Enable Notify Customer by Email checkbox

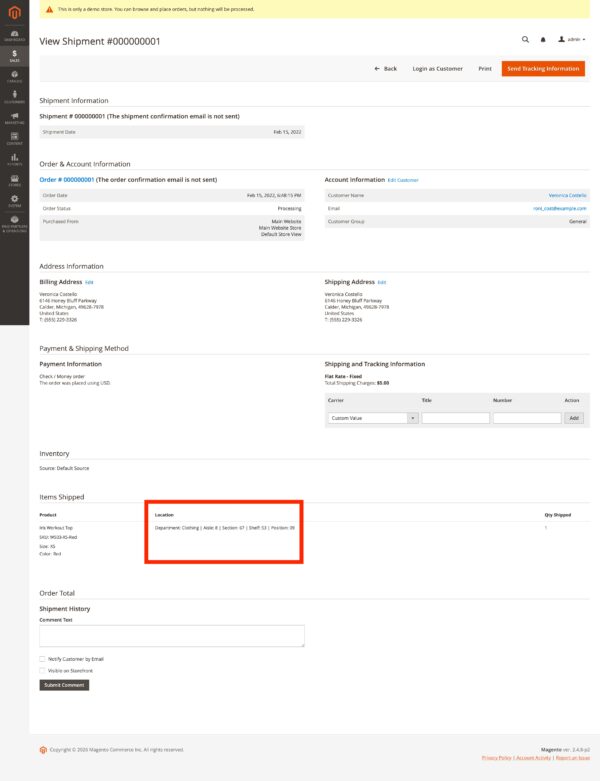click(x=42, y=659)
